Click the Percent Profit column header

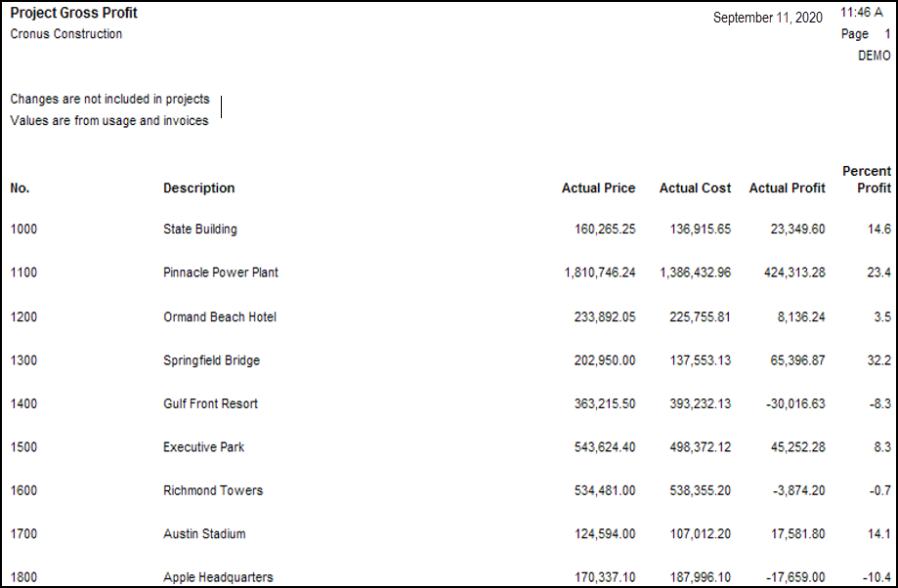867,180
